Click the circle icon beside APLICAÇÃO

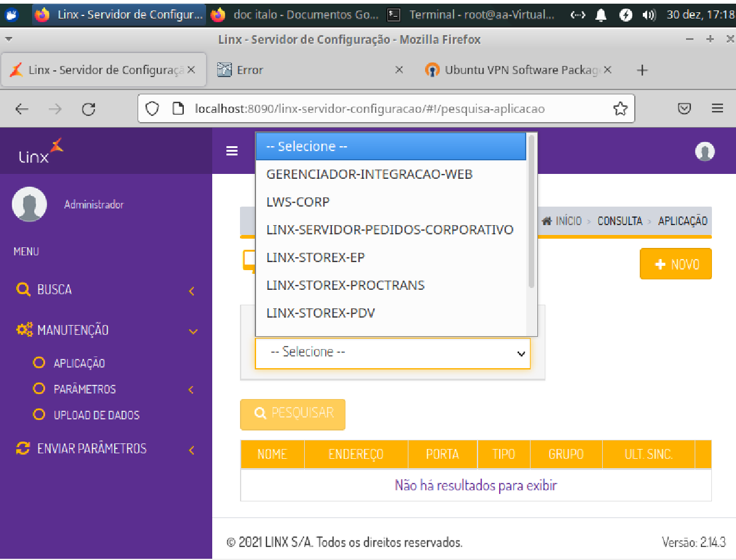[39, 363]
